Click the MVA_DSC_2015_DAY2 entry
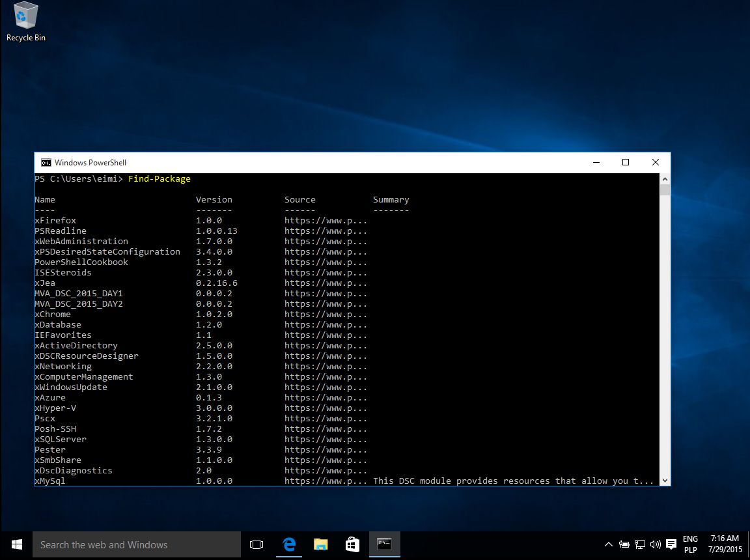The image size is (750, 560). (x=78, y=304)
